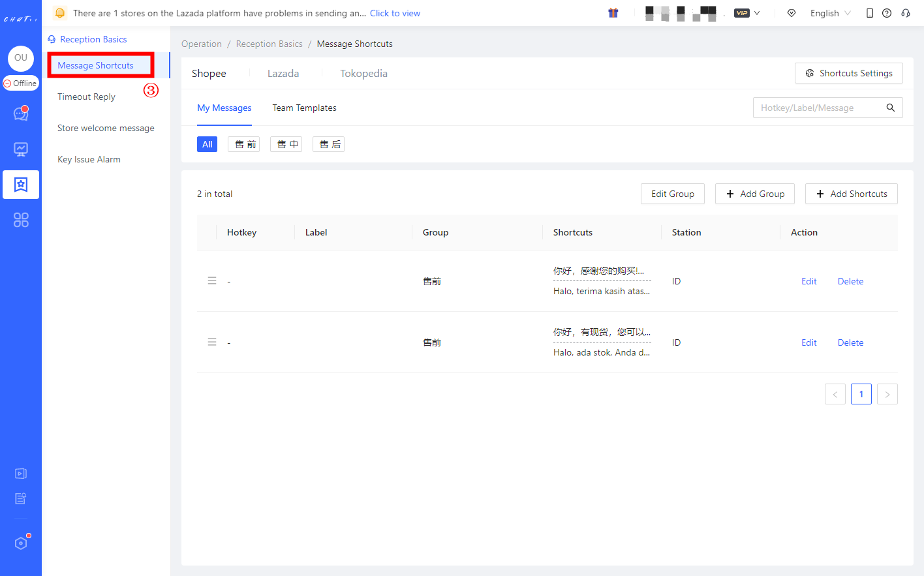The image size is (924, 576).
Task: Click the gift box icon
Action: [613, 13]
